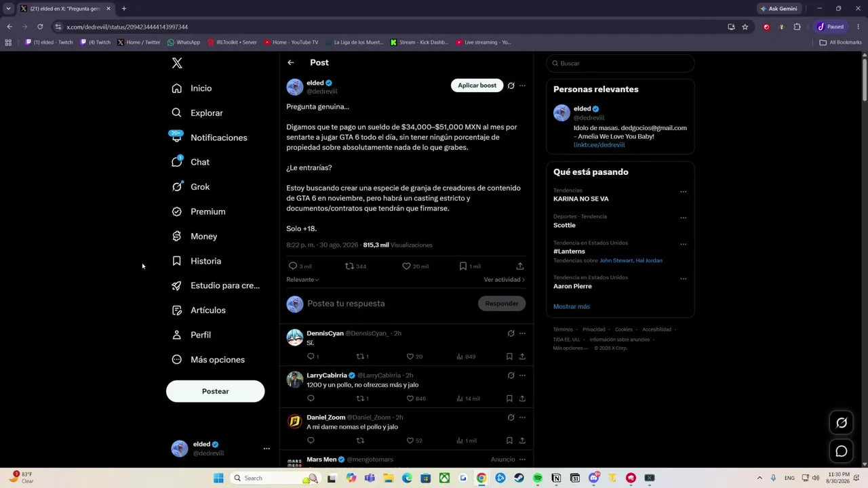This screenshot has height=488, width=868.
Task: Bookmark the main post (1 mil)
Action: 463,266
